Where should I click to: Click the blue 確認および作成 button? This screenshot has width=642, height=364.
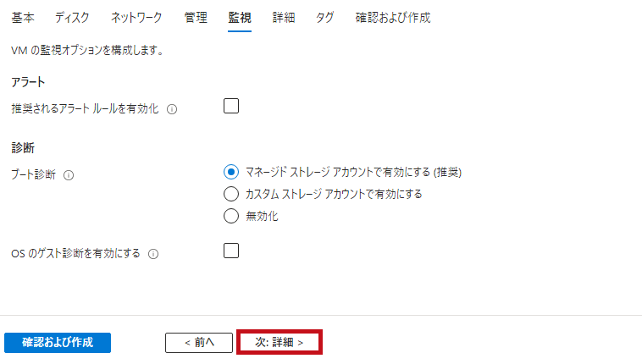coord(58,342)
